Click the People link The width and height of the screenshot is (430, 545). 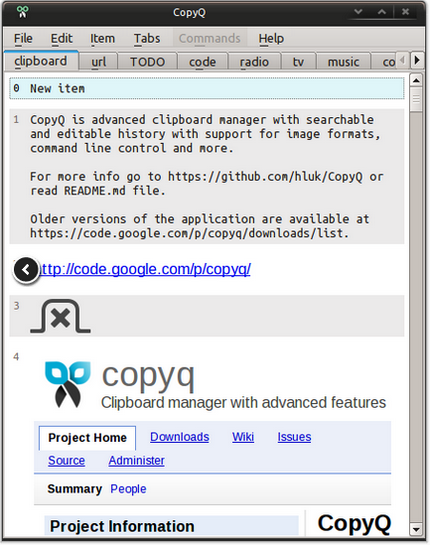click(128, 489)
